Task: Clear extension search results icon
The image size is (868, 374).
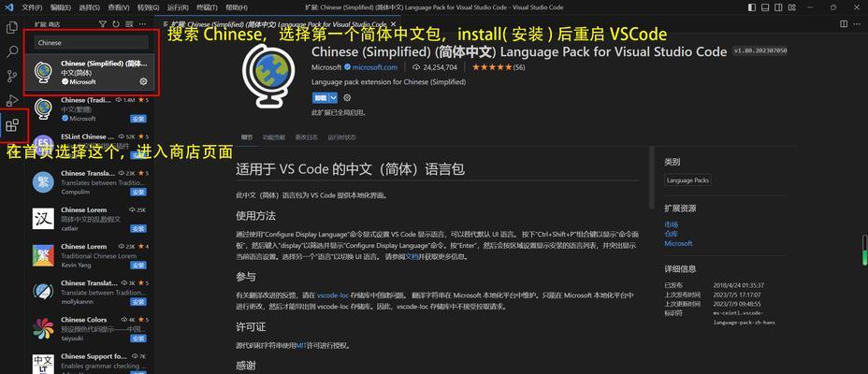Action: 129,24
